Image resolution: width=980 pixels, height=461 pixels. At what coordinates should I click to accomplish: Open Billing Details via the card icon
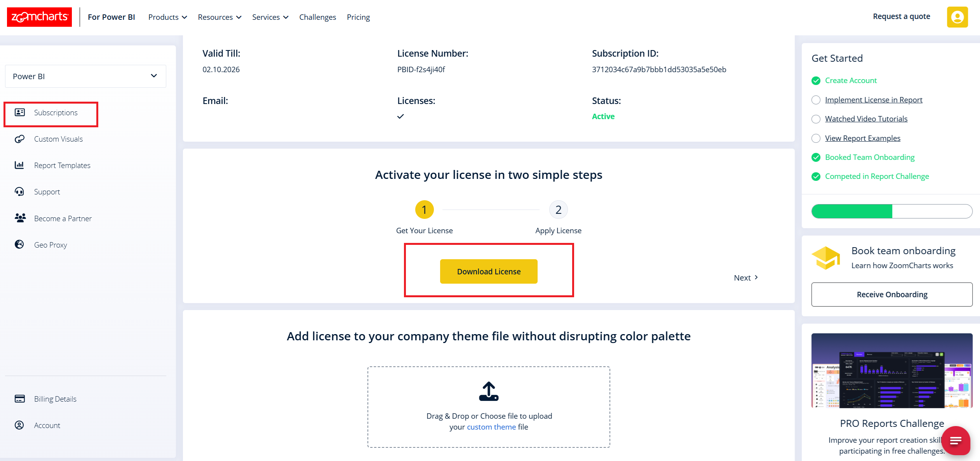pyautogui.click(x=20, y=399)
